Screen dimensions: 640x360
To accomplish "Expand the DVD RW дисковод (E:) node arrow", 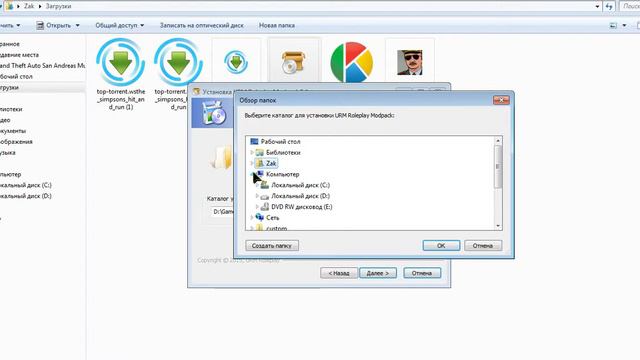I will coord(257,207).
